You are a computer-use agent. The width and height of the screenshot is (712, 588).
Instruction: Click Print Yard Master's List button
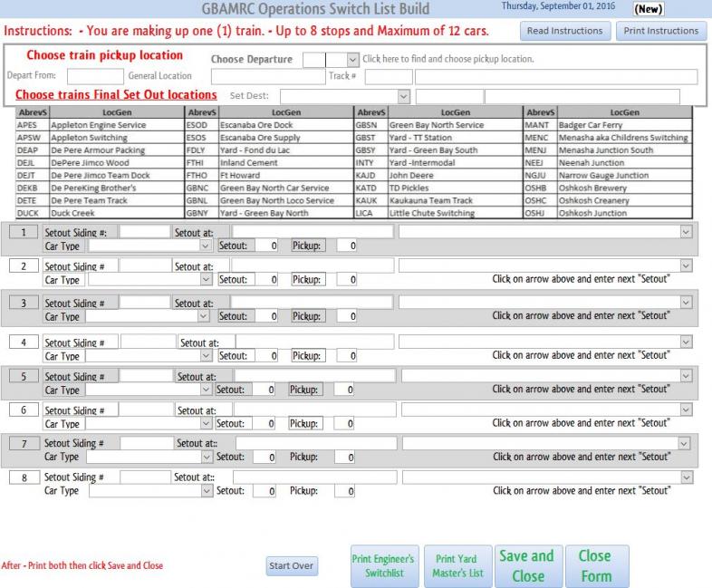coord(457,565)
